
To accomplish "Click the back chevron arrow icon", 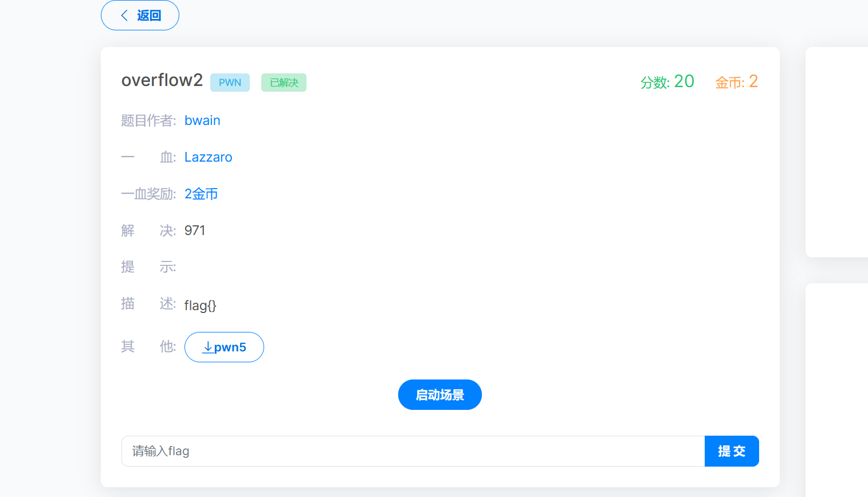I will (x=124, y=15).
